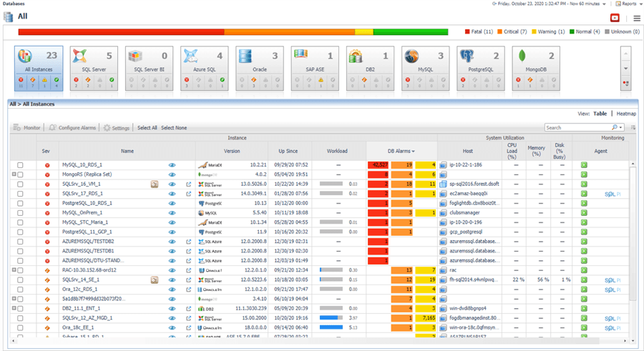
Task: Sort by the Workload column header
Action: click(x=337, y=151)
